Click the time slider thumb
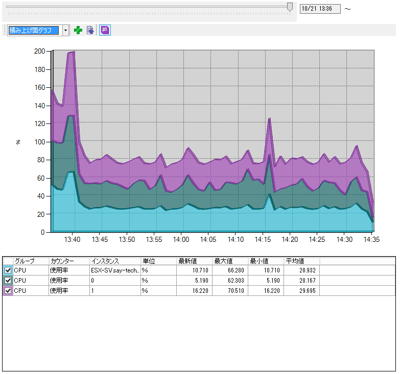Viewport: 400px width, 374px height. (290, 7)
